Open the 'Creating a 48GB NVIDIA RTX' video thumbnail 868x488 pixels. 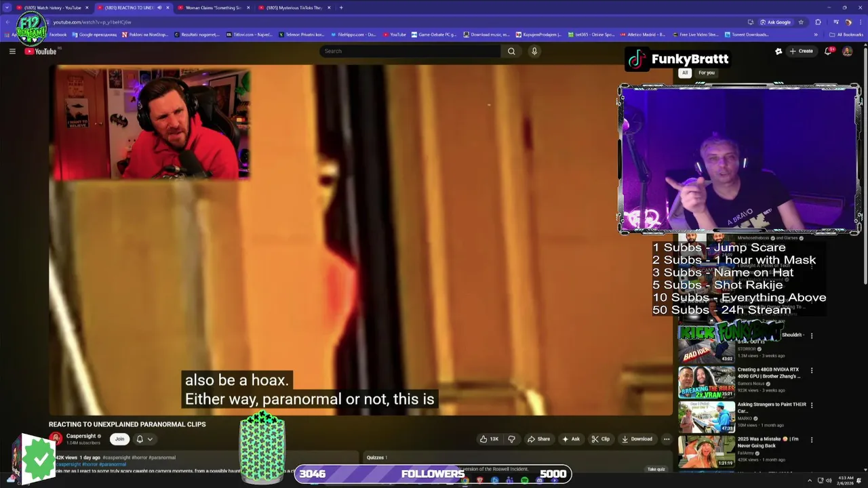[706, 382]
